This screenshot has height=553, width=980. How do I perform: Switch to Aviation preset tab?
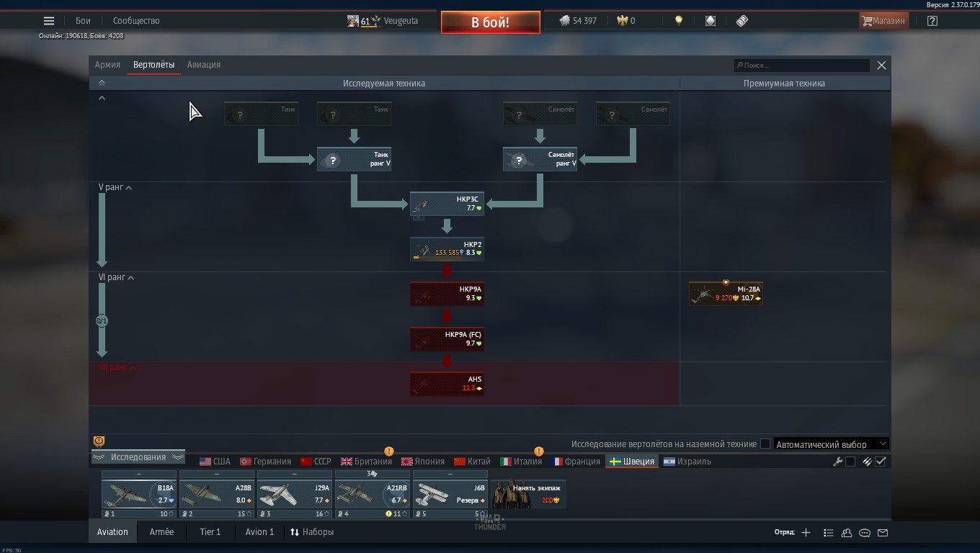point(112,532)
